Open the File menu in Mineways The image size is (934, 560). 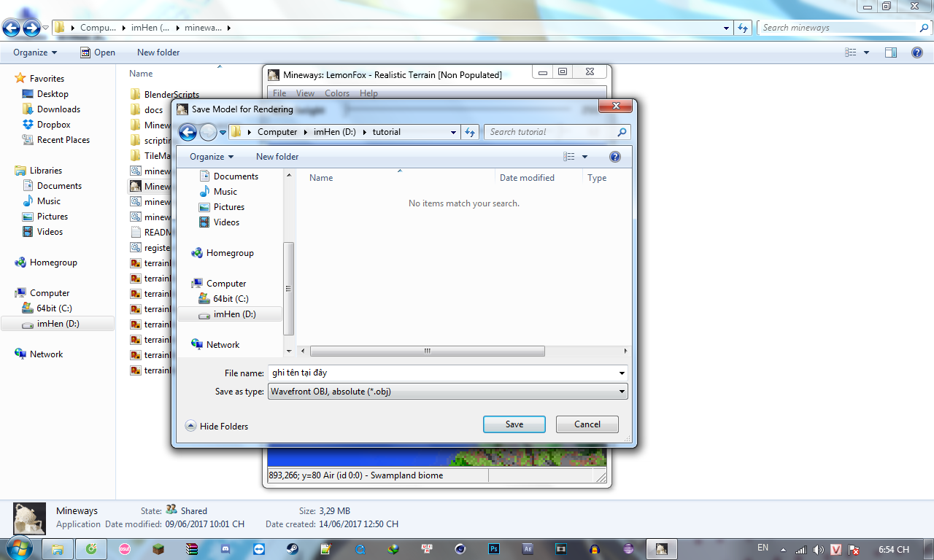pos(279,93)
